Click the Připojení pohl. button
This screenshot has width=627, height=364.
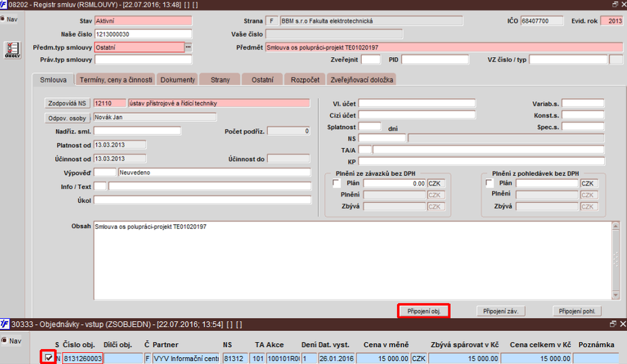(x=577, y=311)
